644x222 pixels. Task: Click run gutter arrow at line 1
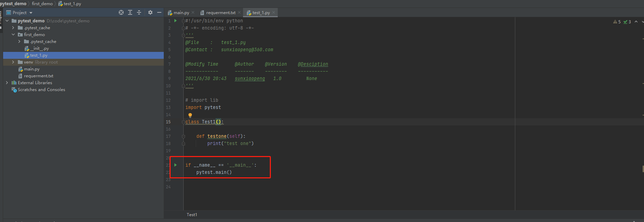coord(175,21)
